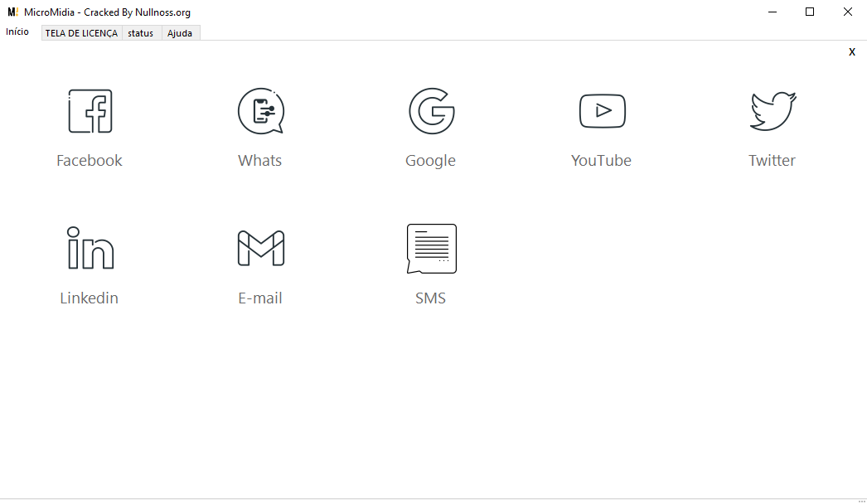
Task: Click the Whats text label
Action: pyautogui.click(x=260, y=161)
